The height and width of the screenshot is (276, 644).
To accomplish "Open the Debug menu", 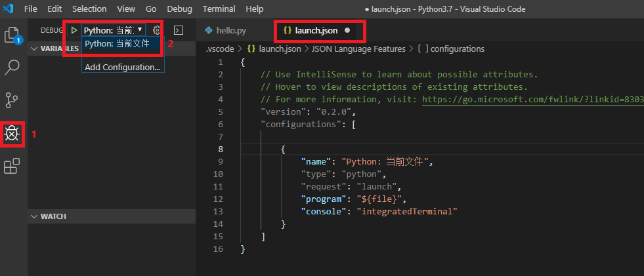I will 179,9.
